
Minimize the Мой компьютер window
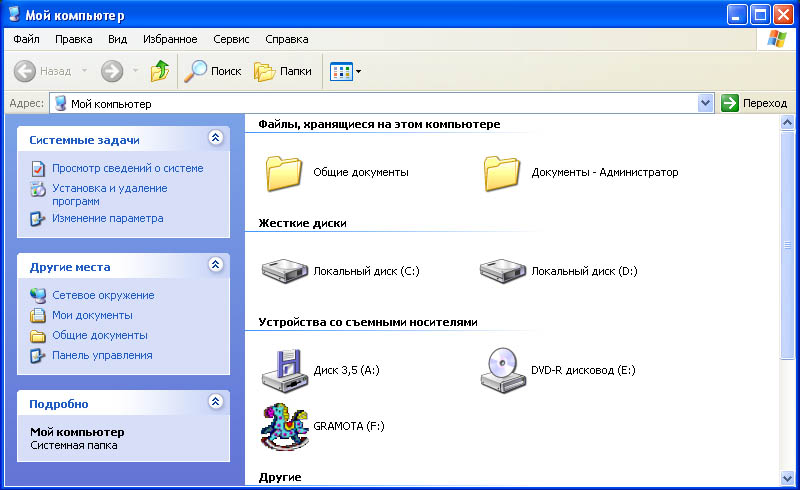(x=737, y=15)
